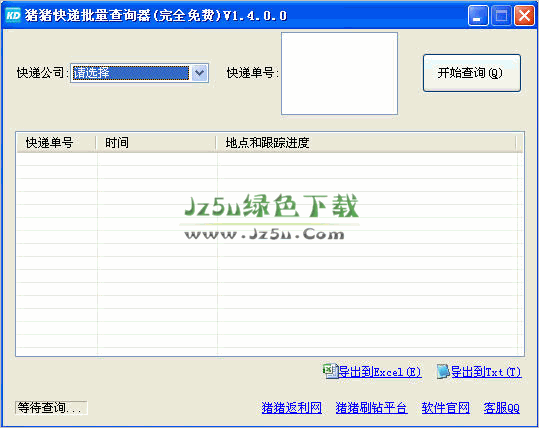The width and height of the screenshot is (539, 428).
Task: Visit the 软件官网 link
Action: pyautogui.click(x=446, y=408)
